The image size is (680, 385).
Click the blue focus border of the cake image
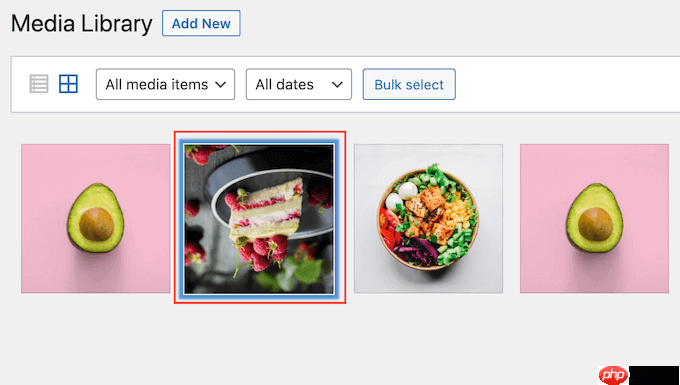[x=259, y=142]
